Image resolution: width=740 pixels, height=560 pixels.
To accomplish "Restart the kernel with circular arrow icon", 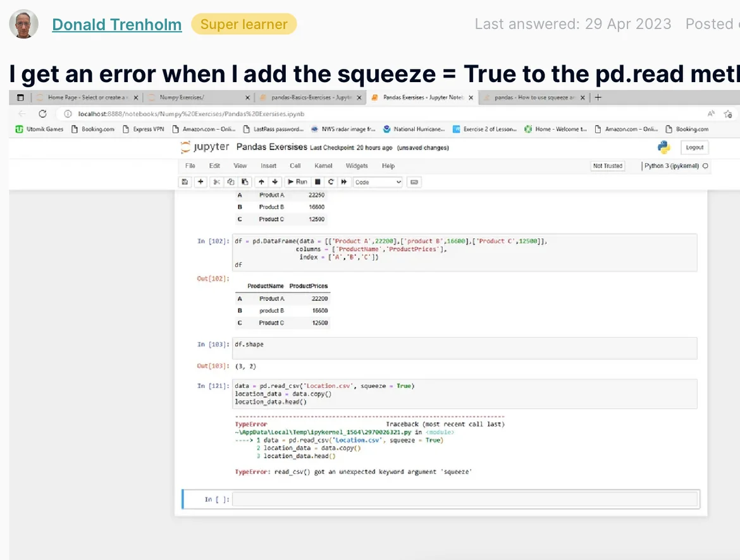I will [331, 182].
